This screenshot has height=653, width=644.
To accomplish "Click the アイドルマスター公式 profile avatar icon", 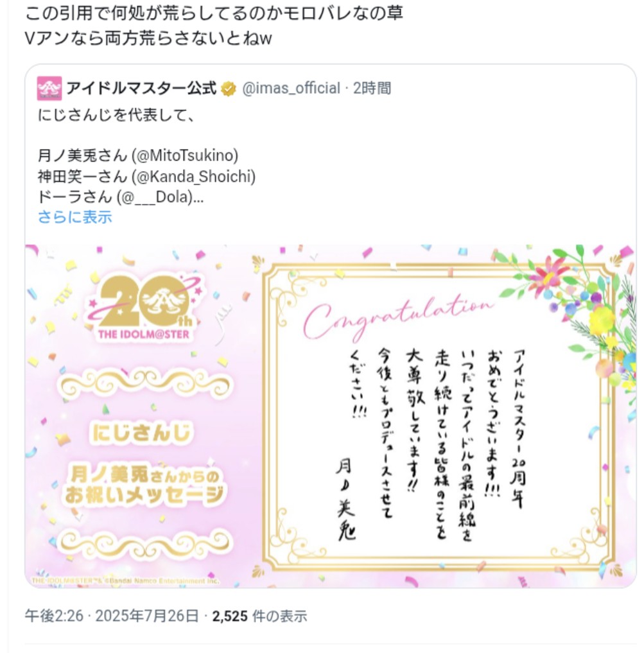I will tap(49, 89).
